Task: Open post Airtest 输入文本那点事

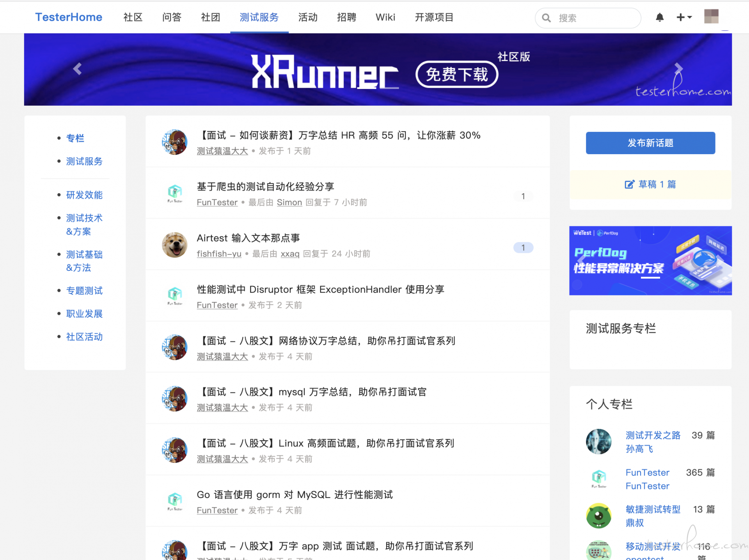Action: point(248,238)
